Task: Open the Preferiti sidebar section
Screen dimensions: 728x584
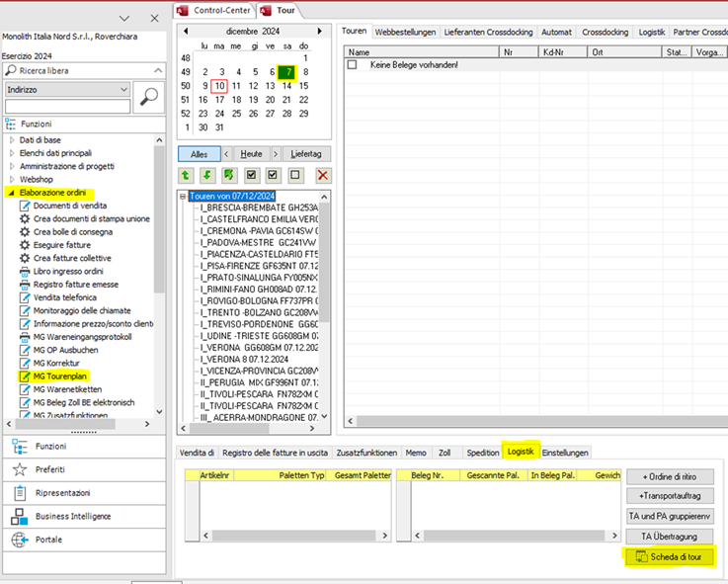Action: point(50,469)
